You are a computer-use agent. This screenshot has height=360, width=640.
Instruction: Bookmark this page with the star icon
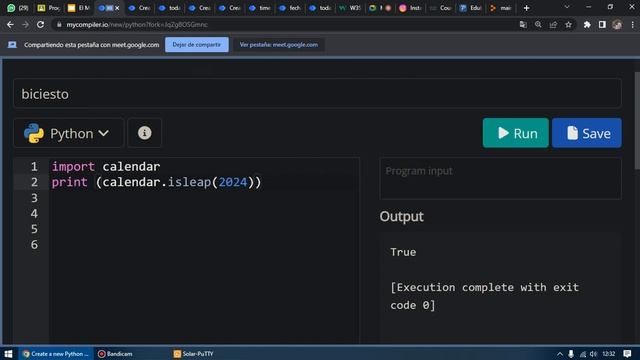[x=568, y=24]
